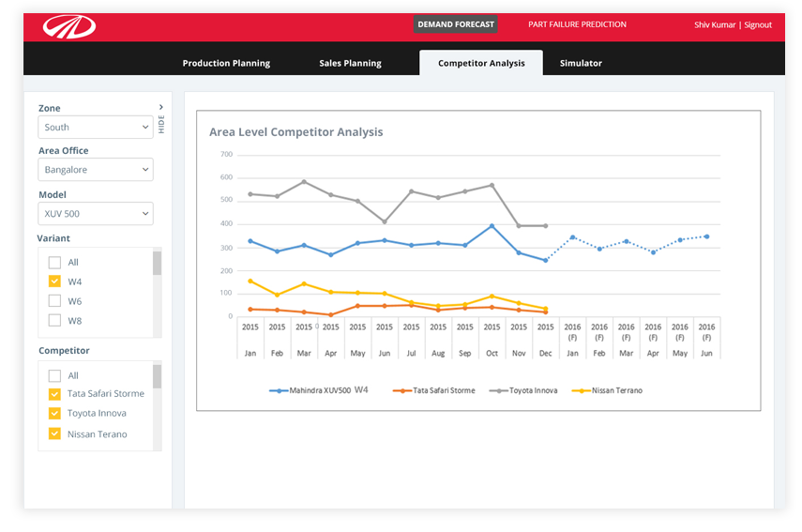Collapse sidebar using the Hide arrow
The width and height of the screenshot is (802, 532).
[x=161, y=108]
